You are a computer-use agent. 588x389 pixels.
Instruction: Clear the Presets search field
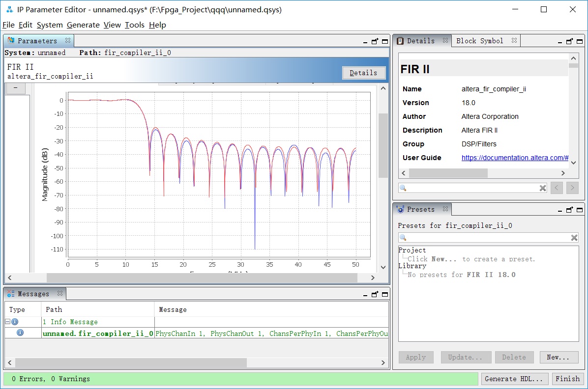574,238
